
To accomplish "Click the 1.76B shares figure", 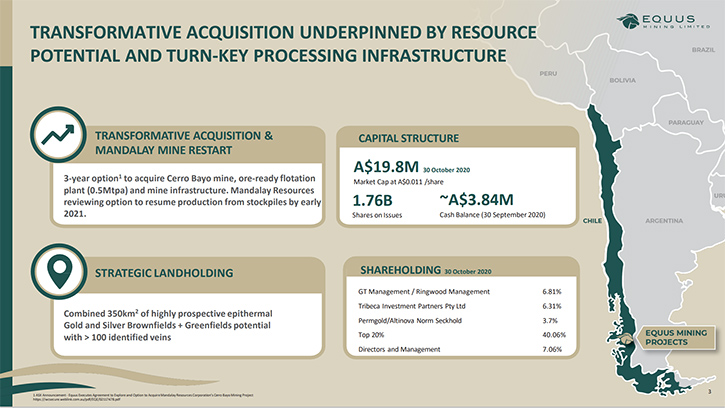I will click(x=372, y=200).
